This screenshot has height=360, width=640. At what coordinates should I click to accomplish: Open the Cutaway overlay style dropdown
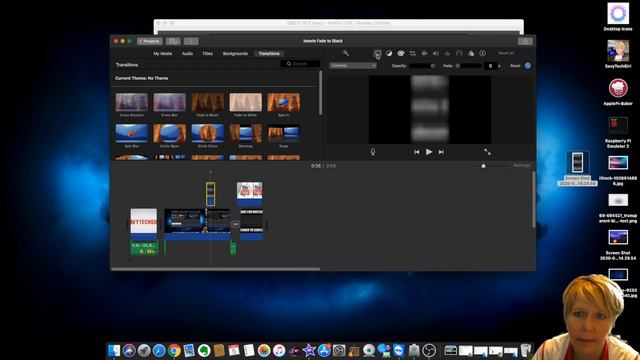point(353,65)
